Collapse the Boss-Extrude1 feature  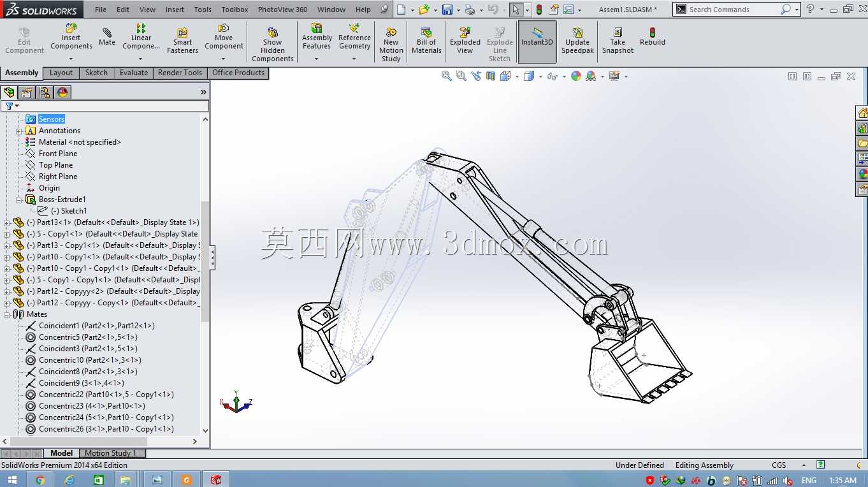19,200
